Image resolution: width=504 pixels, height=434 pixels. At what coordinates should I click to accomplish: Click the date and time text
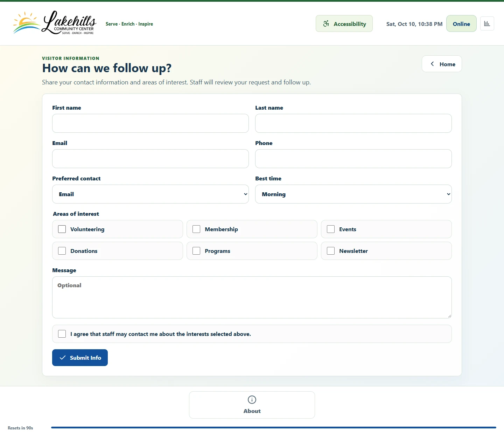(x=414, y=24)
